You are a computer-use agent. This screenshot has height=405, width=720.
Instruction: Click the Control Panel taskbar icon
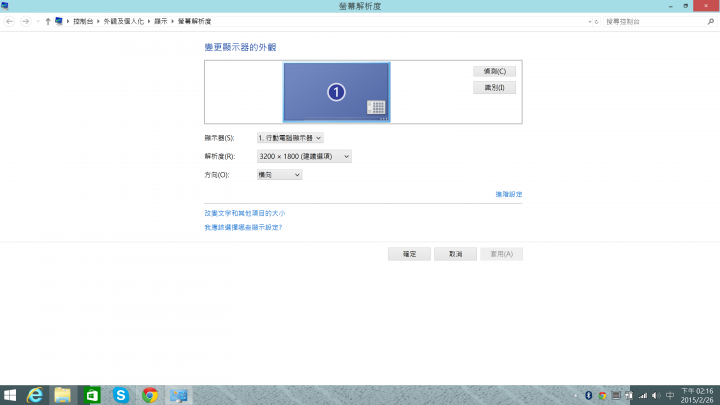pos(179,395)
